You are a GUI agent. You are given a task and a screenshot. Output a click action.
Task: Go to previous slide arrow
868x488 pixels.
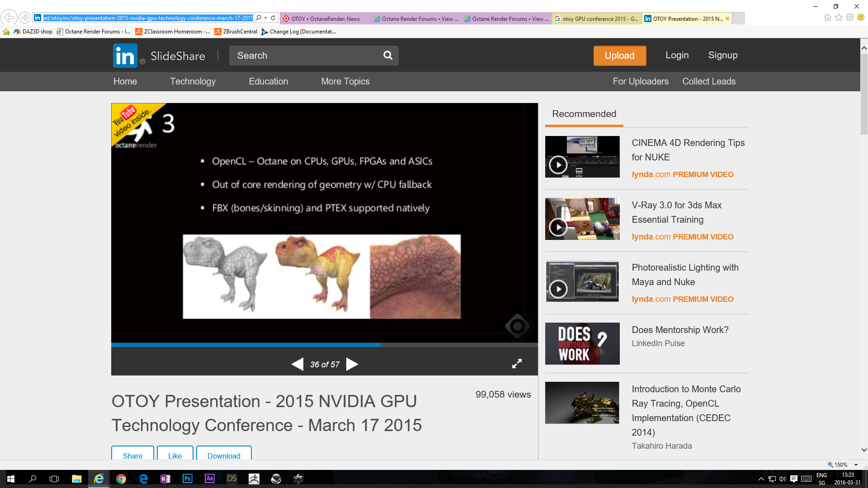click(x=297, y=364)
